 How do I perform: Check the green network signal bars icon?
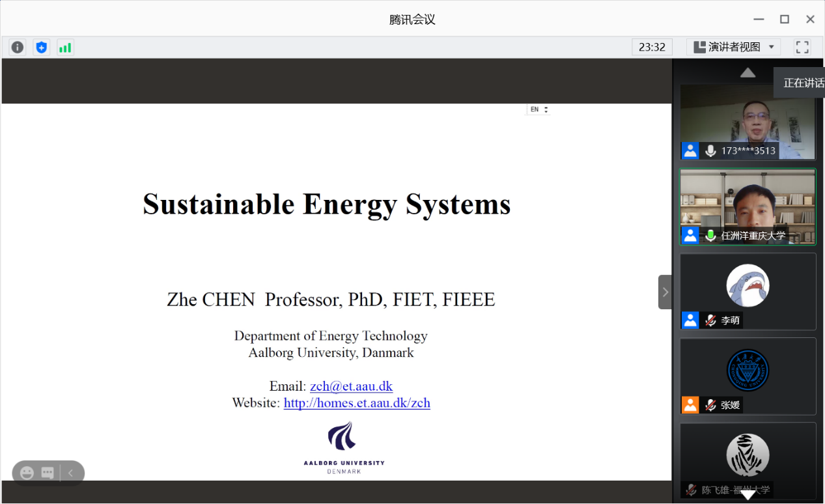click(x=65, y=47)
